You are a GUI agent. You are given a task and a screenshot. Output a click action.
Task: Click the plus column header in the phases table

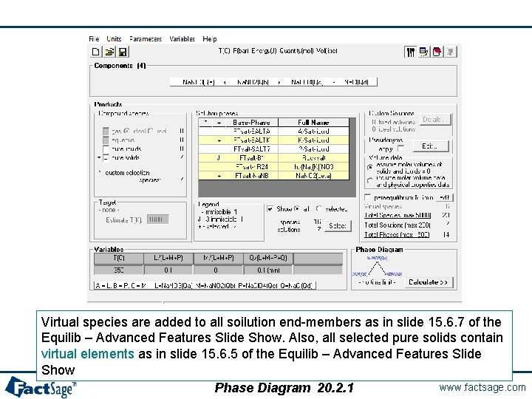[x=219, y=123]
